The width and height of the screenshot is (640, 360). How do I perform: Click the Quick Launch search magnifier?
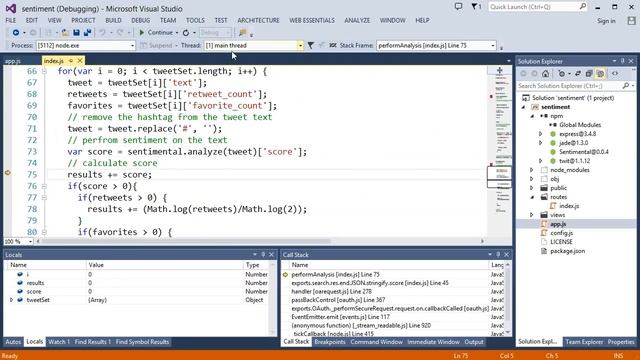click(x=582, y=7)
